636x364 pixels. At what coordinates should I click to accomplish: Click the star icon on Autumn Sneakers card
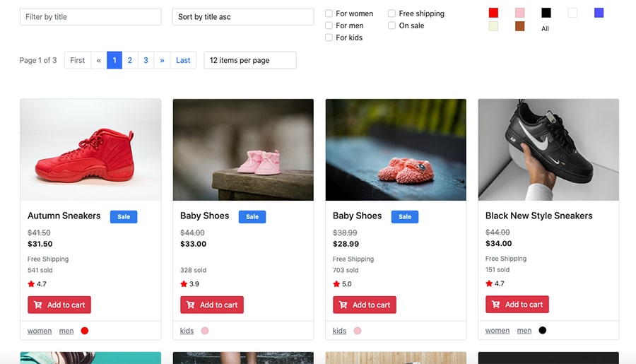[x=31, y=283]
